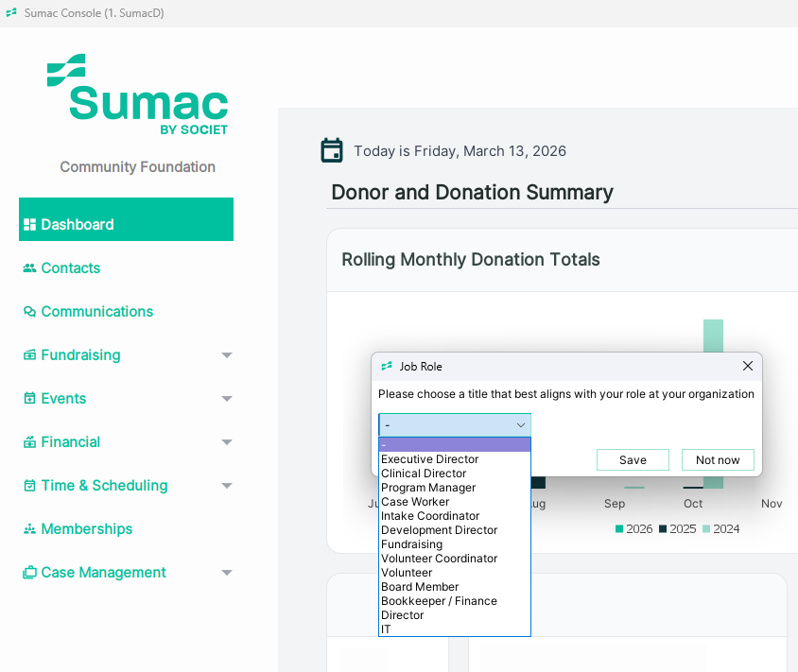
Task: Select Executive Director from the list
Action: coord(429,459)
